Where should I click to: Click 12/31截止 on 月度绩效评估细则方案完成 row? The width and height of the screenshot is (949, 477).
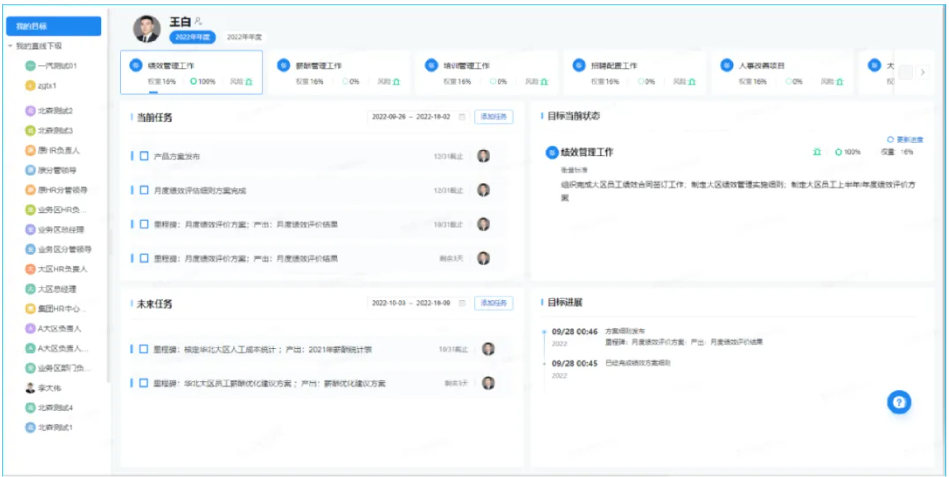[x=448, y=190]
